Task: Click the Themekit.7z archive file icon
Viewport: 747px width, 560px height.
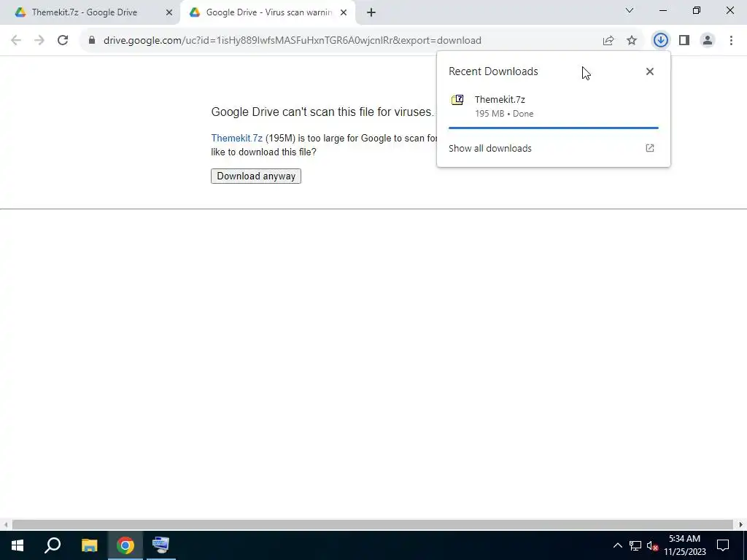Action: [x=457, y=100]
